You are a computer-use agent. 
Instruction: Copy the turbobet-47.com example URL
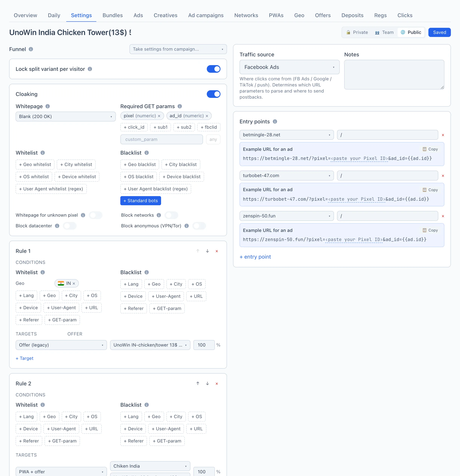click(430, 190)
